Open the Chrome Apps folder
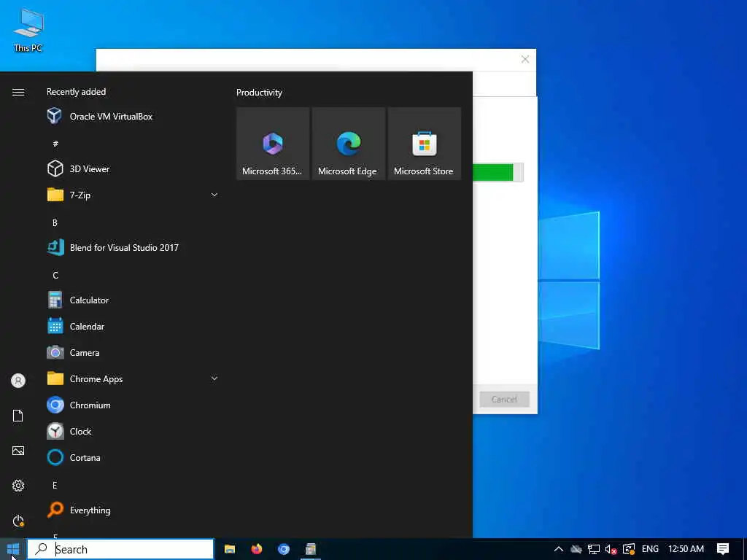The height and width of the screenshot is (560, 747). point(133,378)
